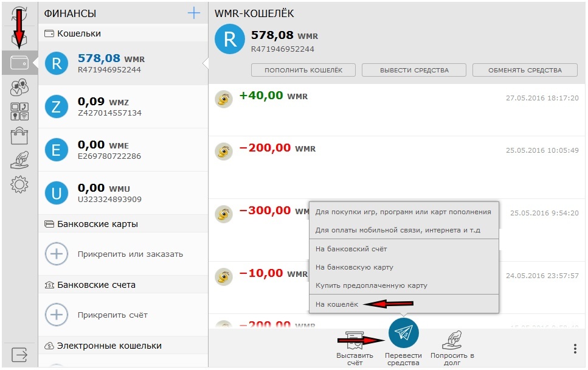Click R471946952244 in wallet header

(282, 49)
